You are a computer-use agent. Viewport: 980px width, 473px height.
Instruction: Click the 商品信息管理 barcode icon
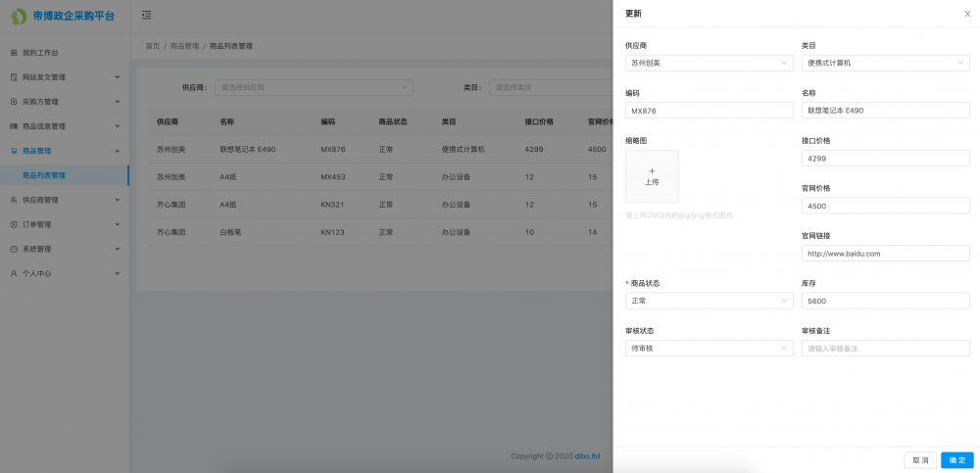tap(14, 126)
